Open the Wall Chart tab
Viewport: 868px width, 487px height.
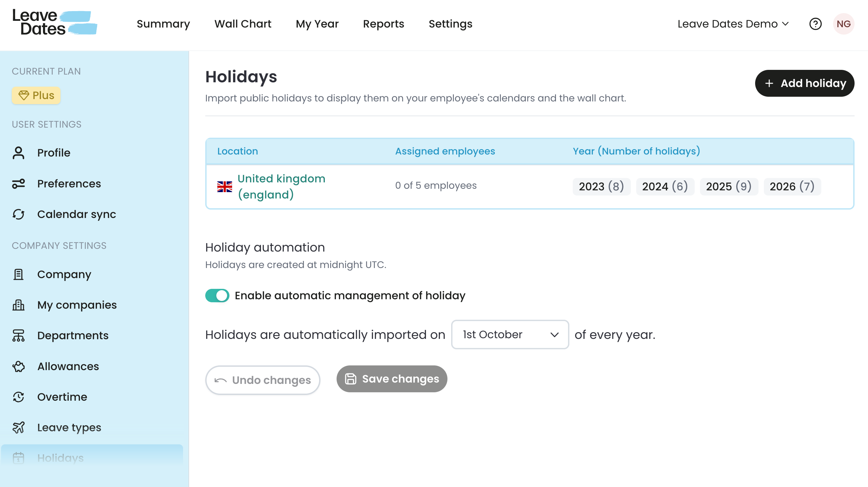[243, 24]
